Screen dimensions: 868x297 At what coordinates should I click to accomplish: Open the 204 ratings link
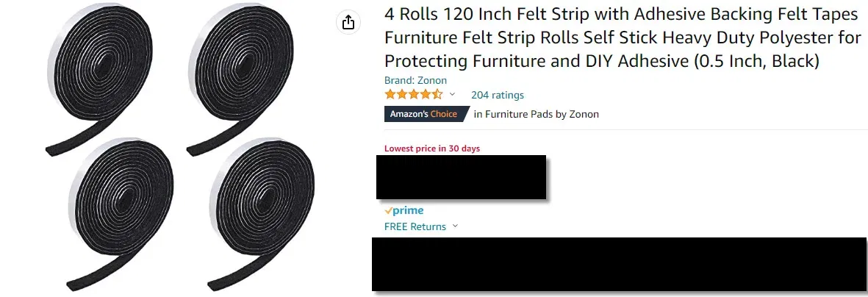497,95
